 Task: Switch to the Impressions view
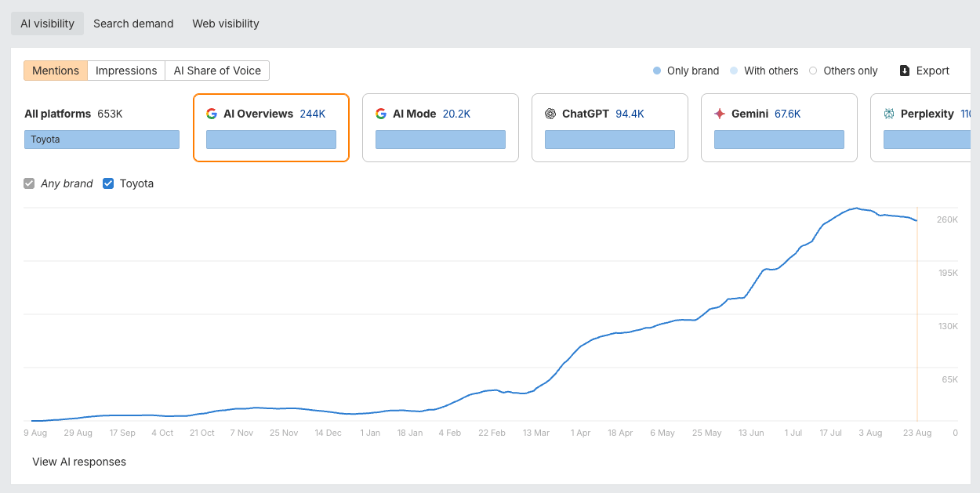tap(125, 71)
